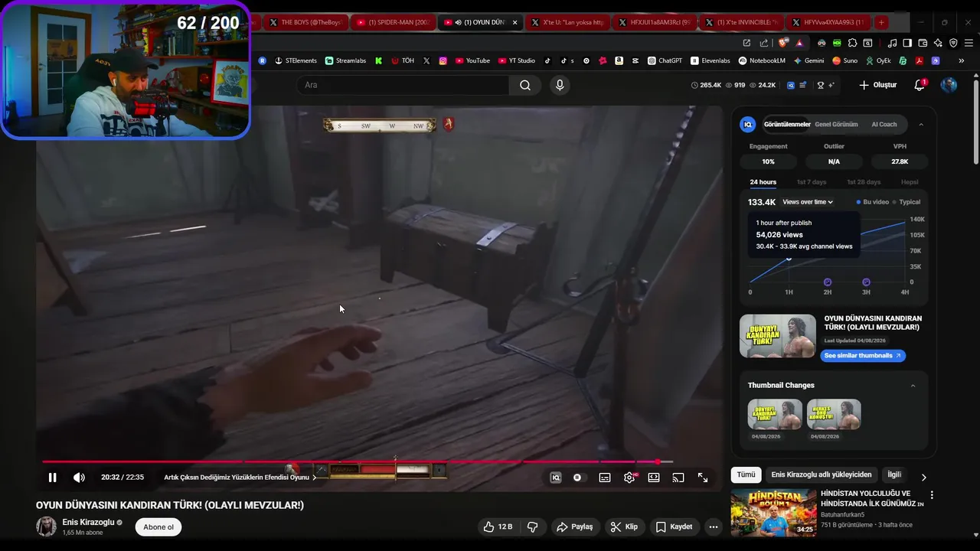Start voice search with the microphone icon

coord(560,85)
